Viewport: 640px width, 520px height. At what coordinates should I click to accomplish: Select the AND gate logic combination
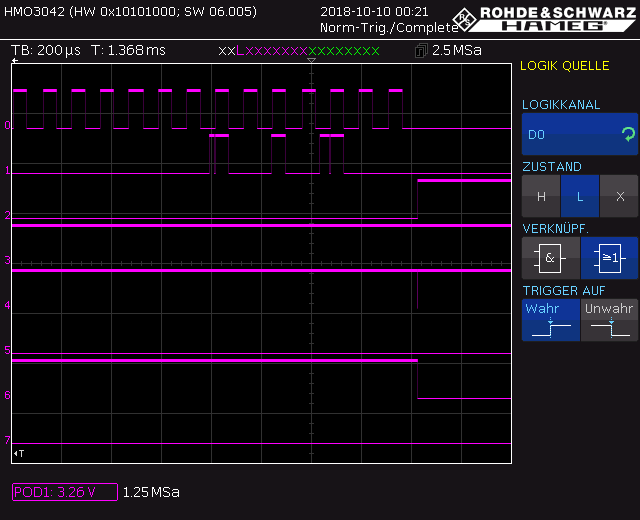click(x=550, y=258)
